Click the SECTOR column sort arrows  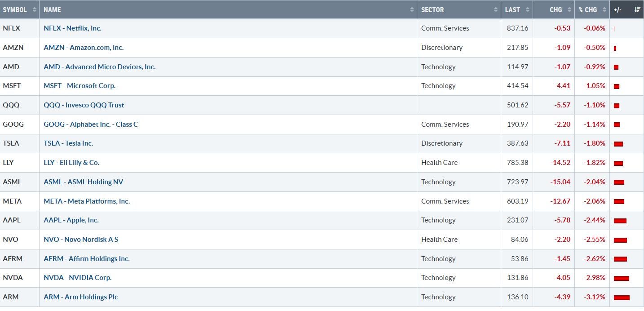[x=495, y=9]
